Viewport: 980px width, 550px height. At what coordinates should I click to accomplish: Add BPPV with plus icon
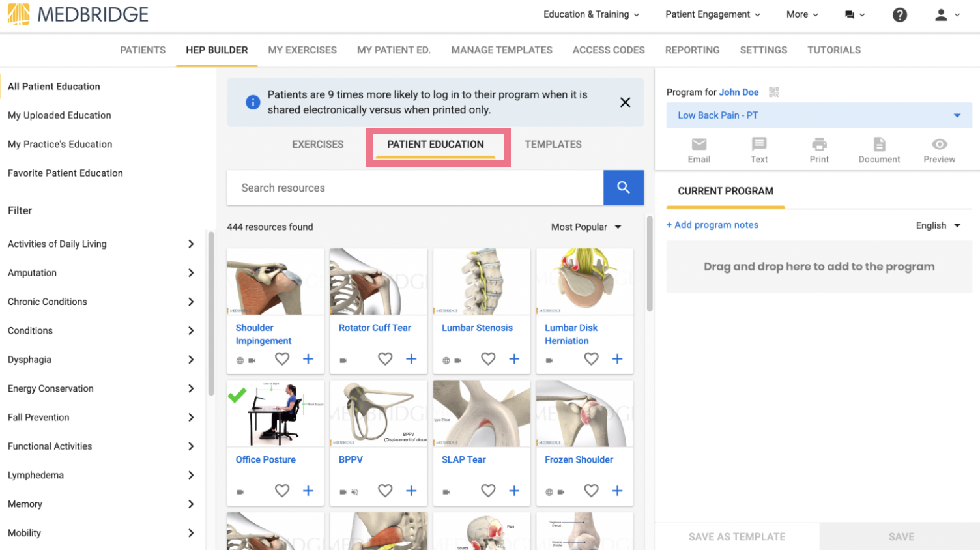coord(411,491)
